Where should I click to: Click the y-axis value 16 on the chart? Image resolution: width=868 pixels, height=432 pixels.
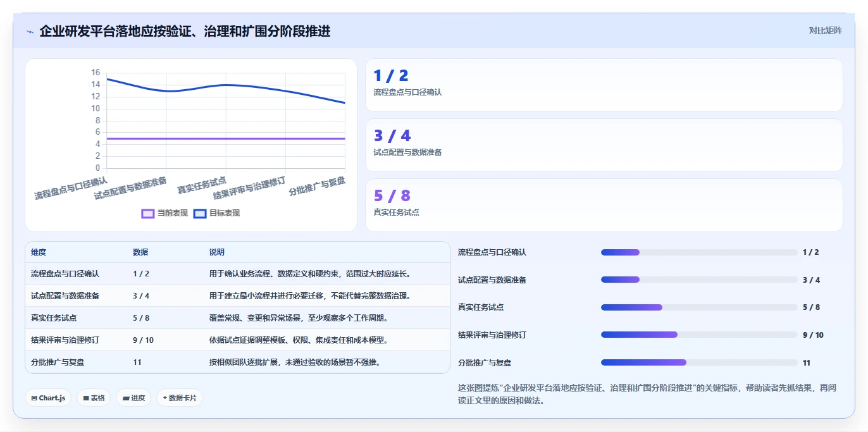pyautogui.click(x=95, y=73)
